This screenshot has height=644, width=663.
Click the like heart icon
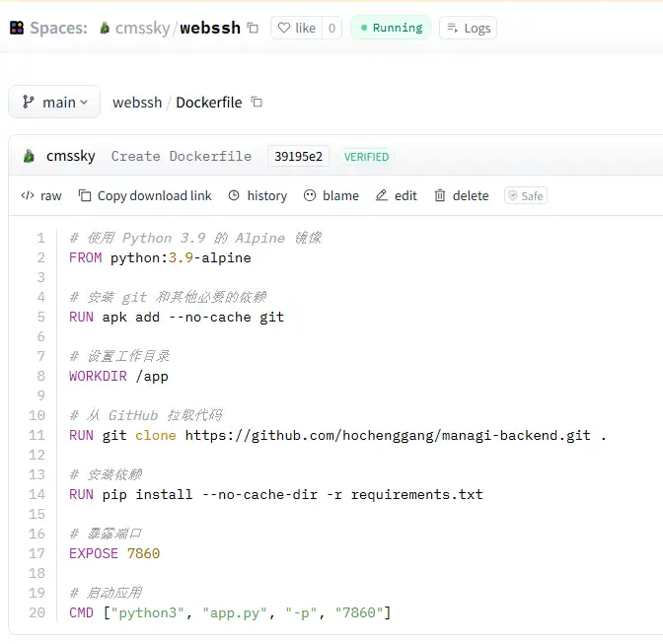click(x=284, y=28)
